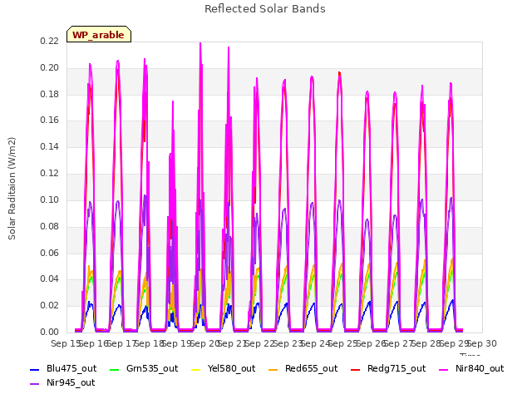Viewport: 532px width, 399px height.
Task: Click the orange Red655_out color marker
Action: coord(273,369)
